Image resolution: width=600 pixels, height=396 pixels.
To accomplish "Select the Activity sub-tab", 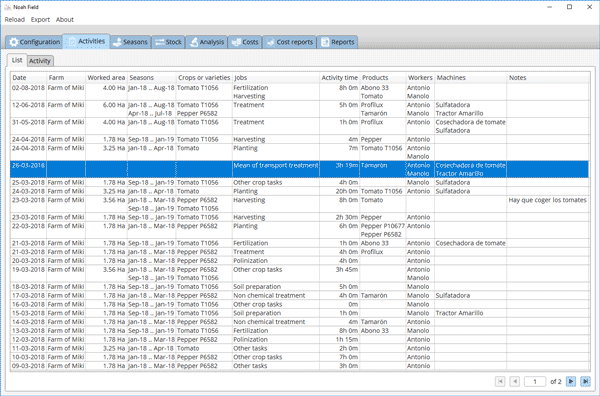I will tap(40, 61).
